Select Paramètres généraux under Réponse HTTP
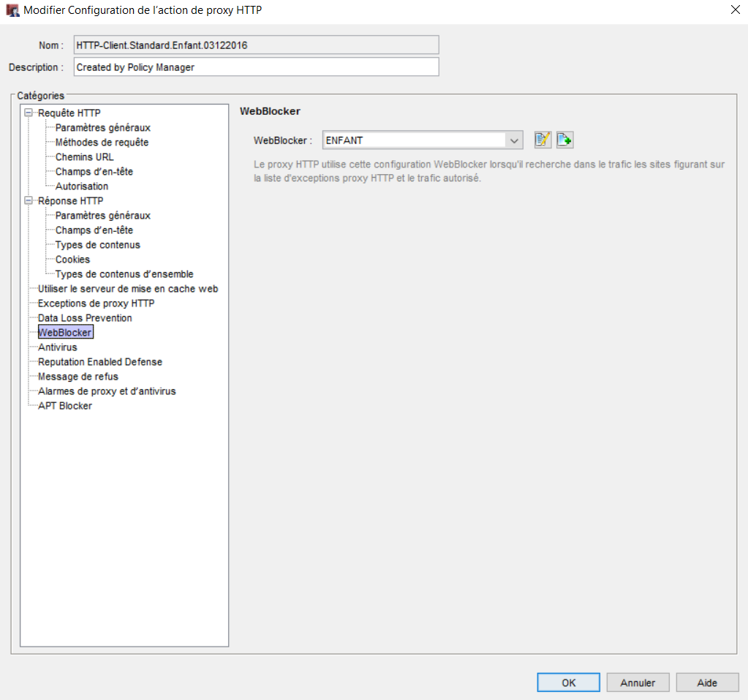The height and width of the screenshot is (700, 748). pyautogui.click(x=102, y=215)
